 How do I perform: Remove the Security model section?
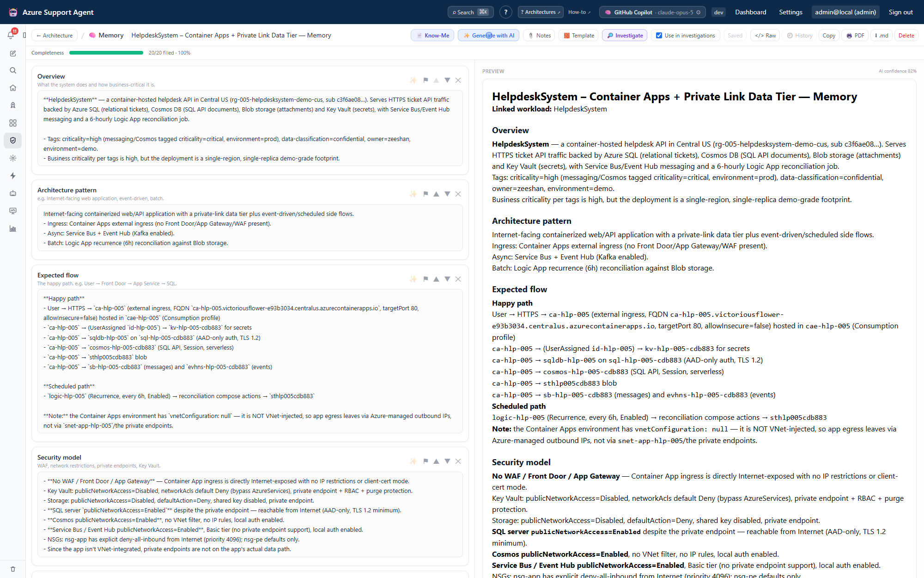pyautogui.click(x=458, y=461)
